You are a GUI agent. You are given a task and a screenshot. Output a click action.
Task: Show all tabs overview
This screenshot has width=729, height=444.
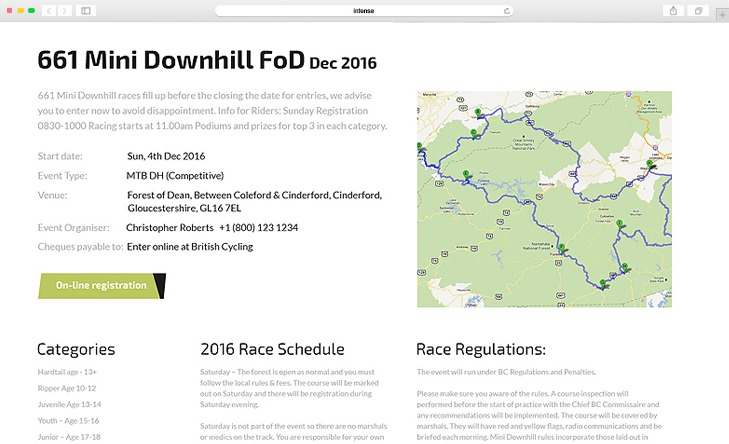coord(697,10)
